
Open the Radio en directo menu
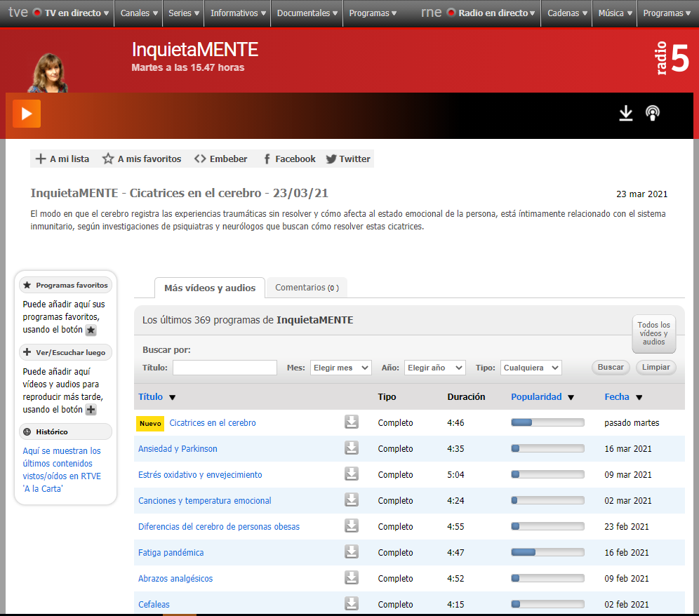click(491, 13)
